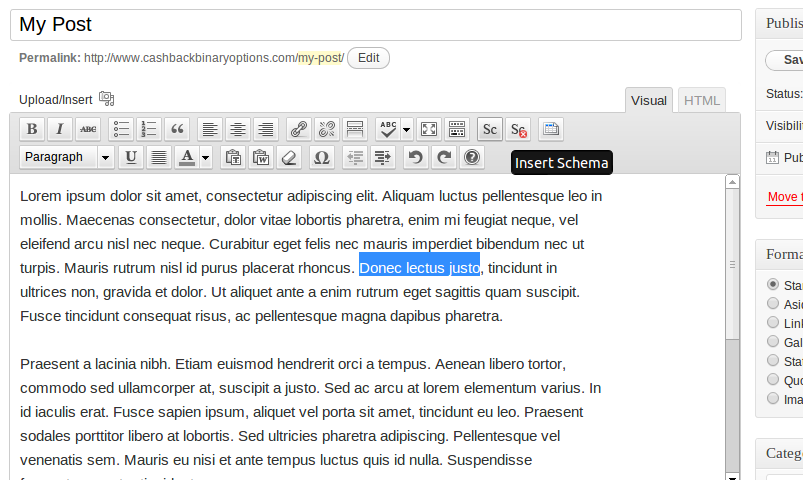Open the text color picker arrow
This screenshot has width=803, height=480.
coord(205,157)
